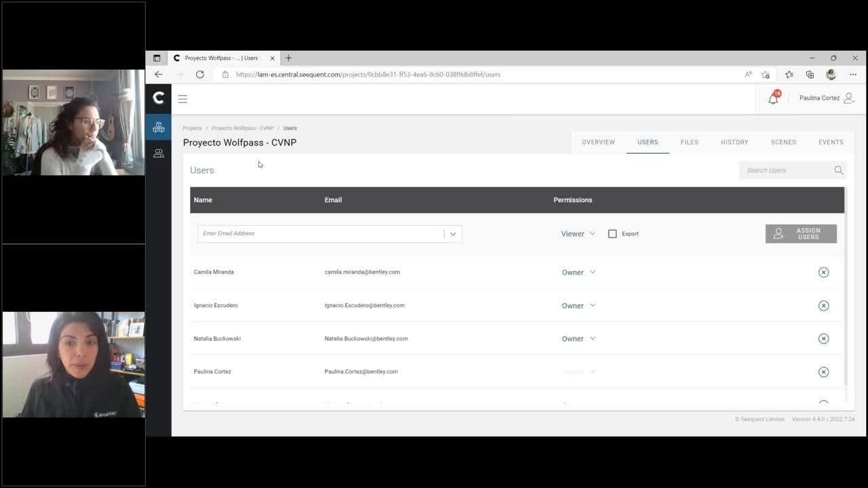This screenshot has width=868, height=488.
Task: Focus the Enter Email Address field
Action: (321, 234)
